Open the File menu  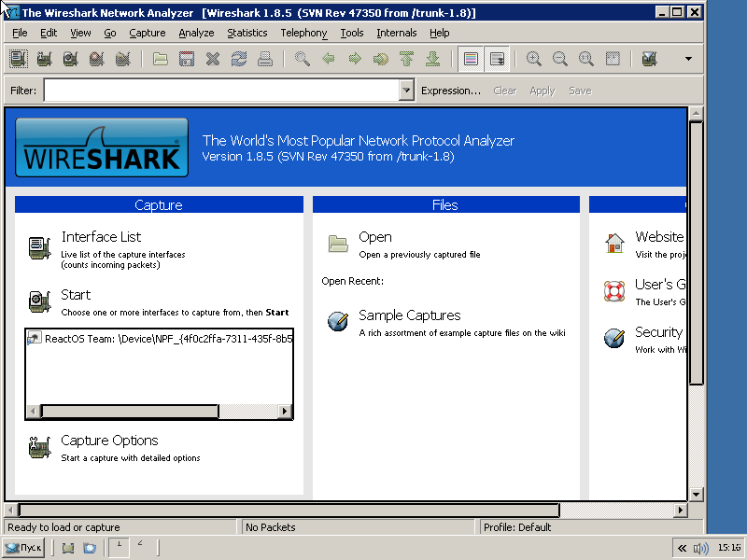(x=20, y=33)
